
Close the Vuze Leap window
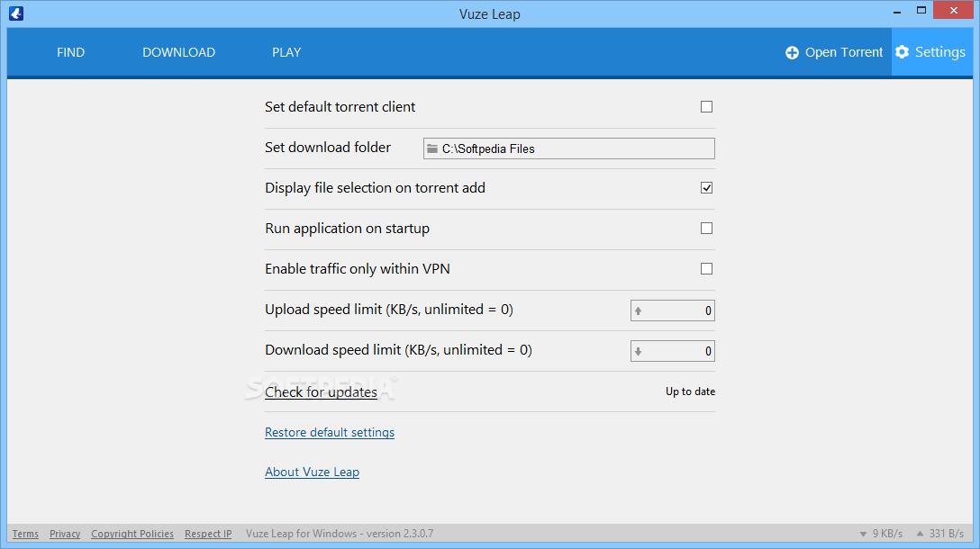[953, 10]
